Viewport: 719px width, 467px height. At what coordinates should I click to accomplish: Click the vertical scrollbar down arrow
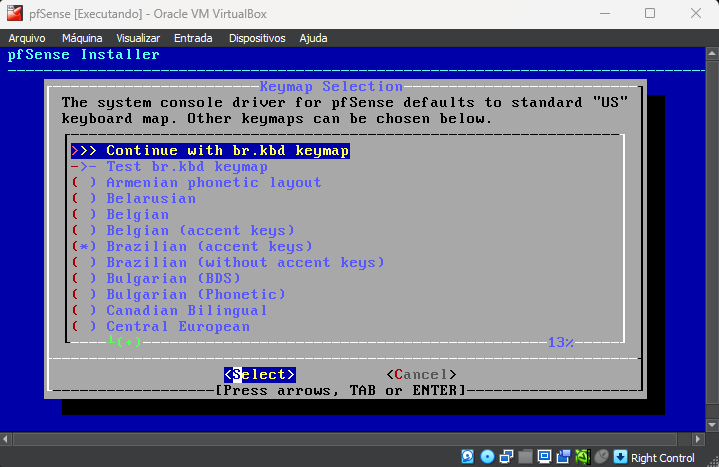pos(712,425)
